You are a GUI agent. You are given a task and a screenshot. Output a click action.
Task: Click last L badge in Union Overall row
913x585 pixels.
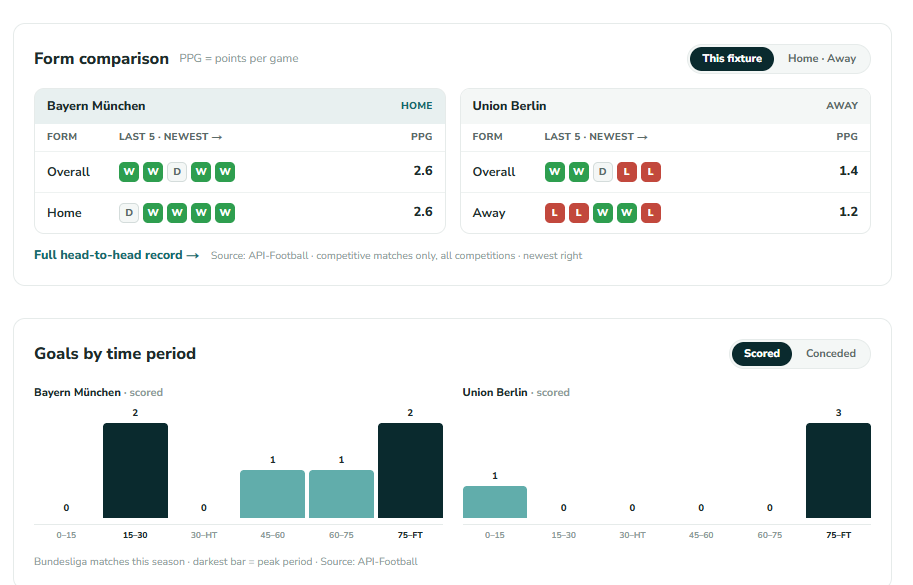pos(650,172)
